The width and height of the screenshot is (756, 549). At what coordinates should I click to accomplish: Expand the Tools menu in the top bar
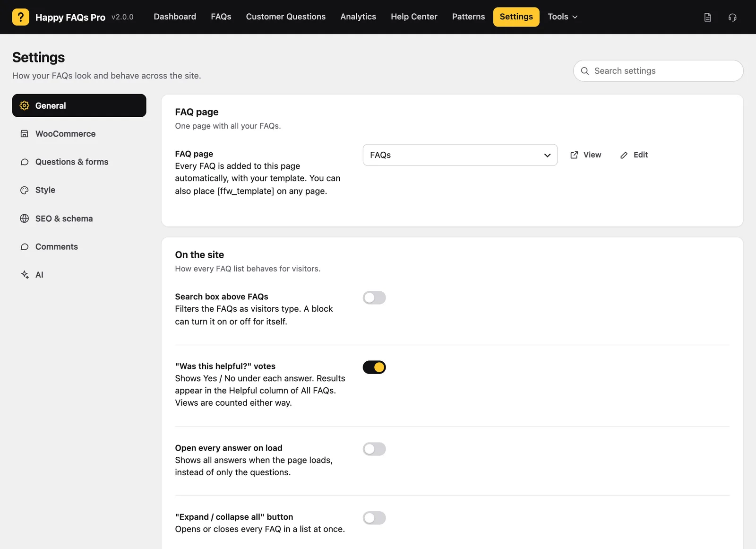pyautogui.click(x=563, y=17)
